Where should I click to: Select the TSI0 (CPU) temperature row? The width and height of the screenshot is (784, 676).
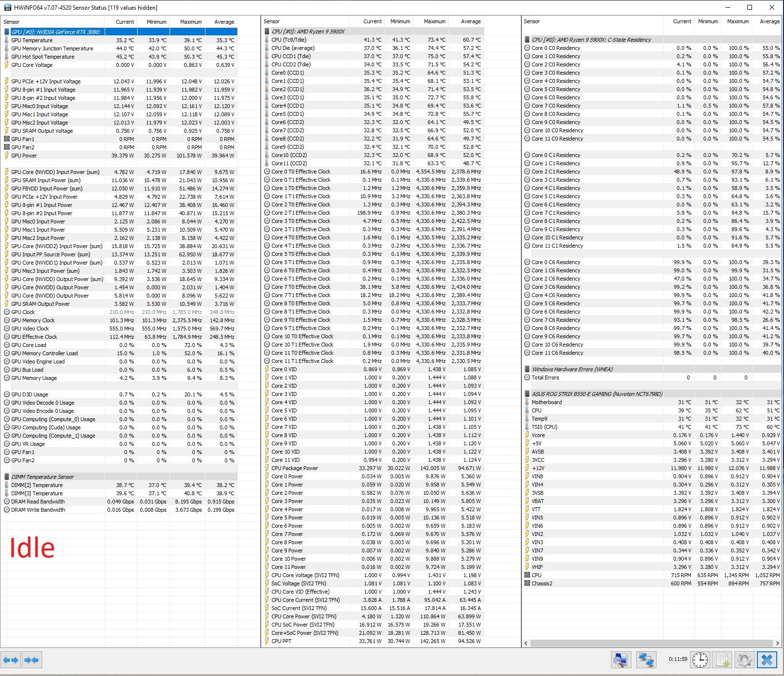coord(652,427)
